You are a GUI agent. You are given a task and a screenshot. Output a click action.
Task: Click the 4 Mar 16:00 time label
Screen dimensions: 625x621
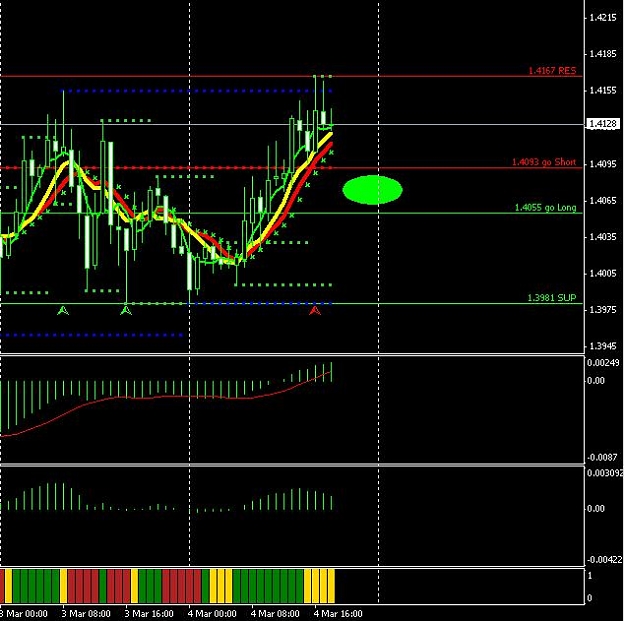338,614
